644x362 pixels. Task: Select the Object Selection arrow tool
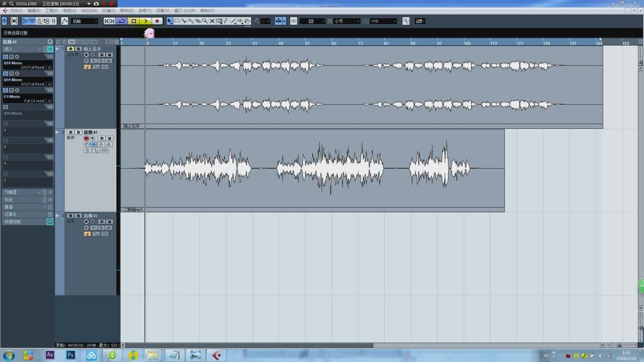[170, 21]
